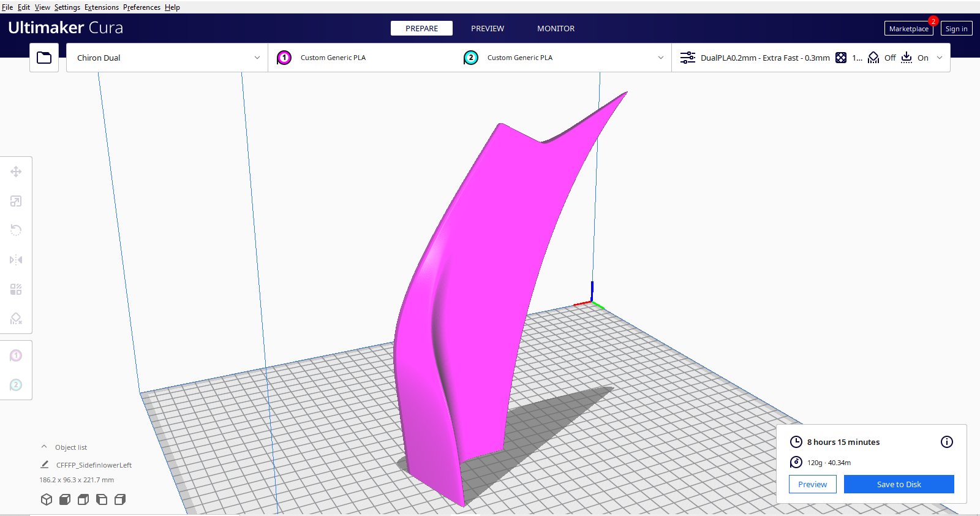Switch to the PREPARE stage
Screen dimensions: 980x516
point(422,28)
